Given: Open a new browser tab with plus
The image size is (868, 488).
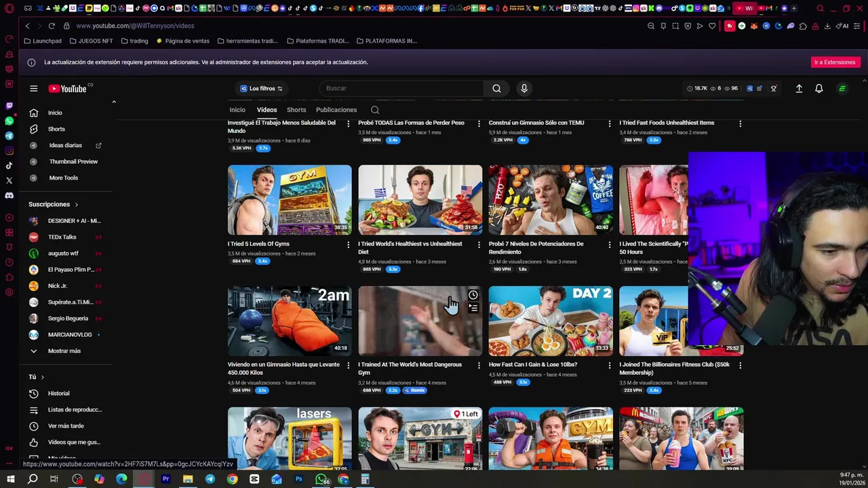Looking at the screenshot, I should [x=794, y=8].
